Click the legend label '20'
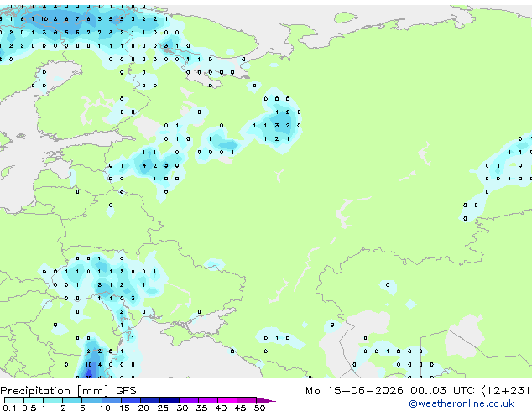This screenshot has width=532, height=411. click(x=143, y=408)
